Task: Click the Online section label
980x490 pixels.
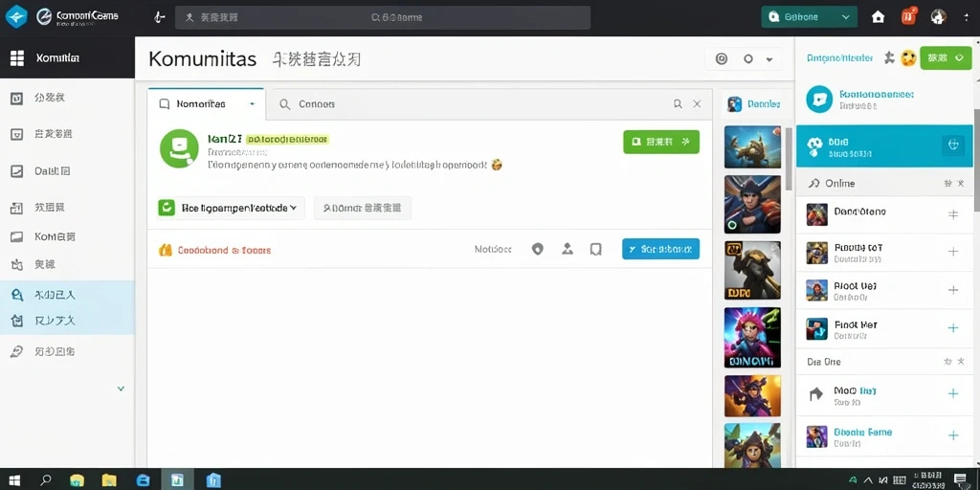Action: pos(840,184)
